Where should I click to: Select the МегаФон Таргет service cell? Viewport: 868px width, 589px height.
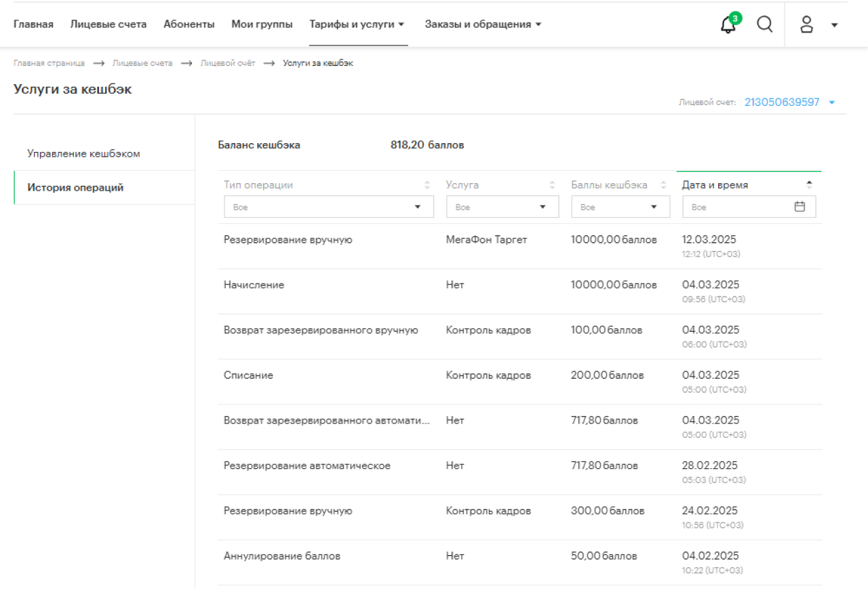point(486,240)
